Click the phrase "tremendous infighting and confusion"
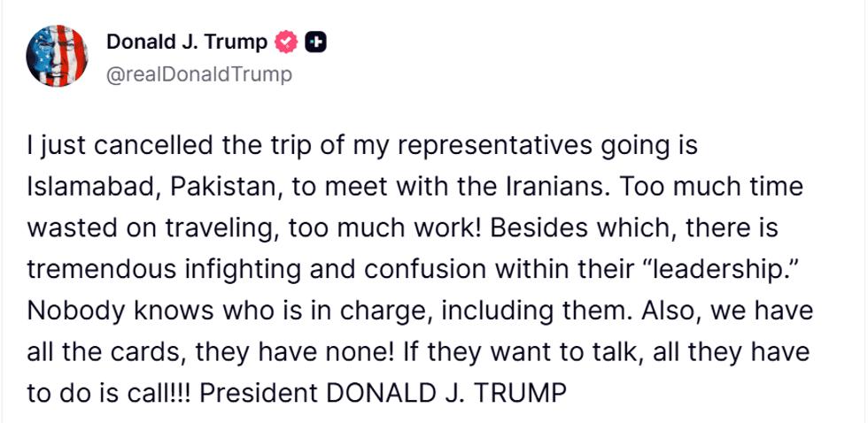 (230, 268)
